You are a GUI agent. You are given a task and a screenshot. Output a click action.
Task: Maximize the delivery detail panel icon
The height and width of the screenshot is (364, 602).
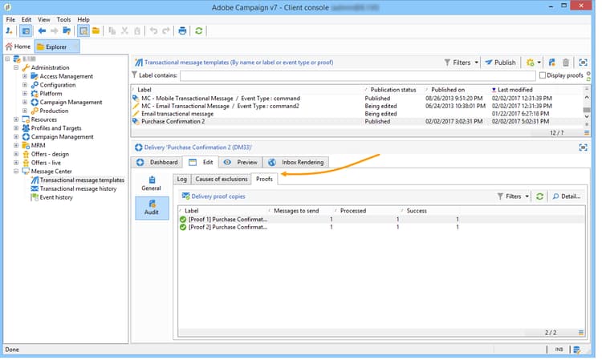pyautogui.click(x=583, y=148)
